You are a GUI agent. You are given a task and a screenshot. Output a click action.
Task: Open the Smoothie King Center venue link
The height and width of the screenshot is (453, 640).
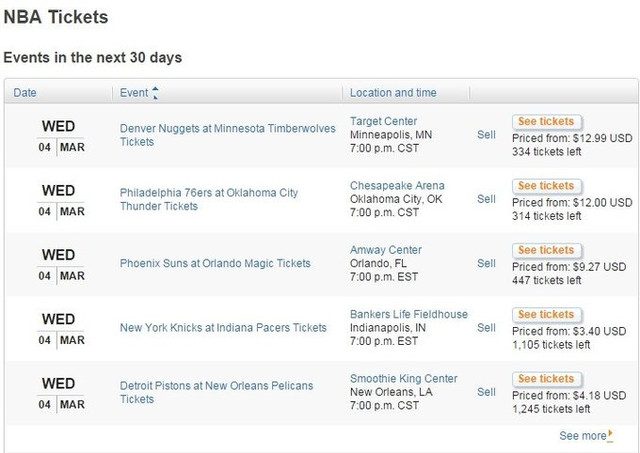(x=403, y=378)
